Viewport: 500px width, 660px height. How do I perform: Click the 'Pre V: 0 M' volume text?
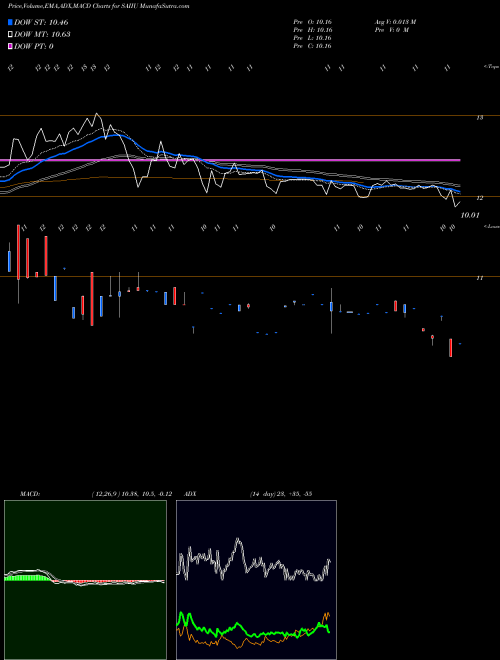[391, 30]
